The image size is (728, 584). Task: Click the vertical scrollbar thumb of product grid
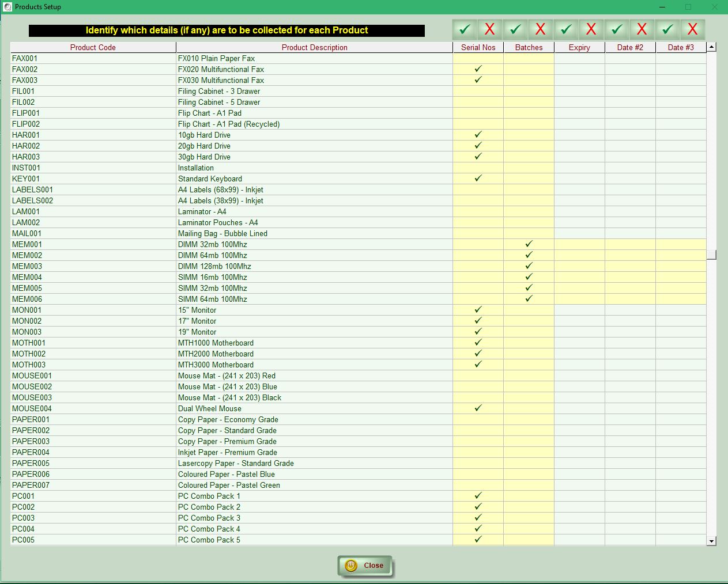click(711, 255)
